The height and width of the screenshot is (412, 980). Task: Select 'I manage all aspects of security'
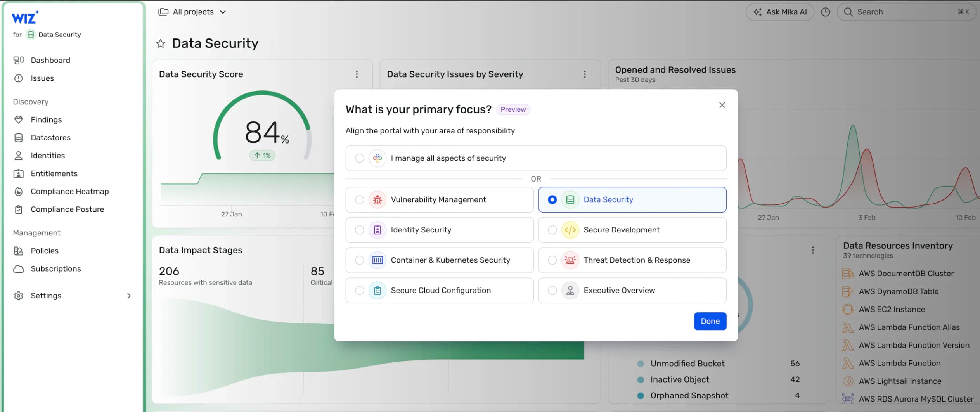(536, 158)
